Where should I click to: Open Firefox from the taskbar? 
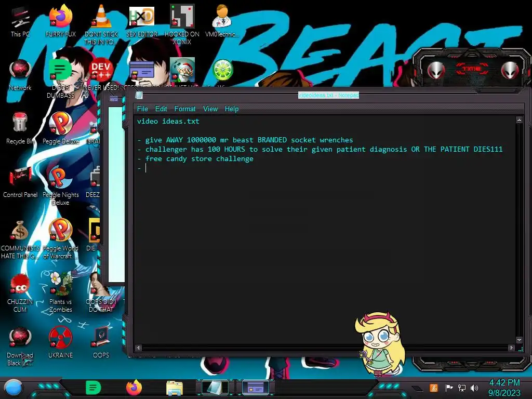click(134, 388)
